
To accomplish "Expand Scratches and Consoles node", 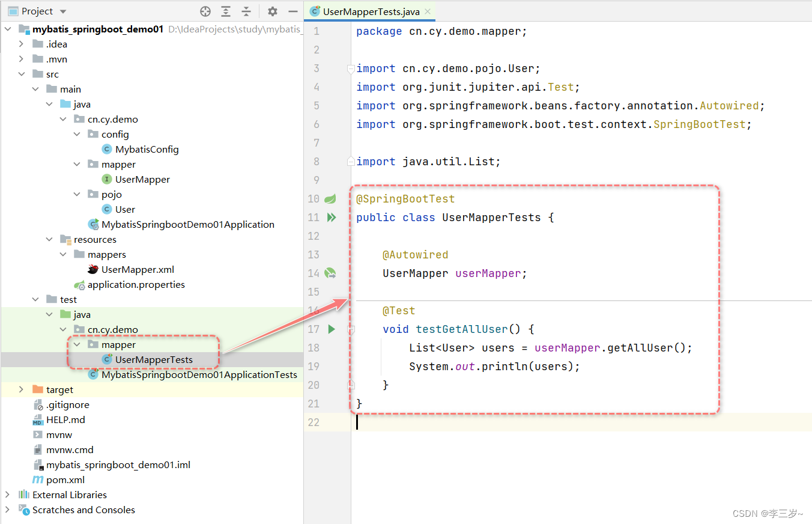I will click(8, 510).
